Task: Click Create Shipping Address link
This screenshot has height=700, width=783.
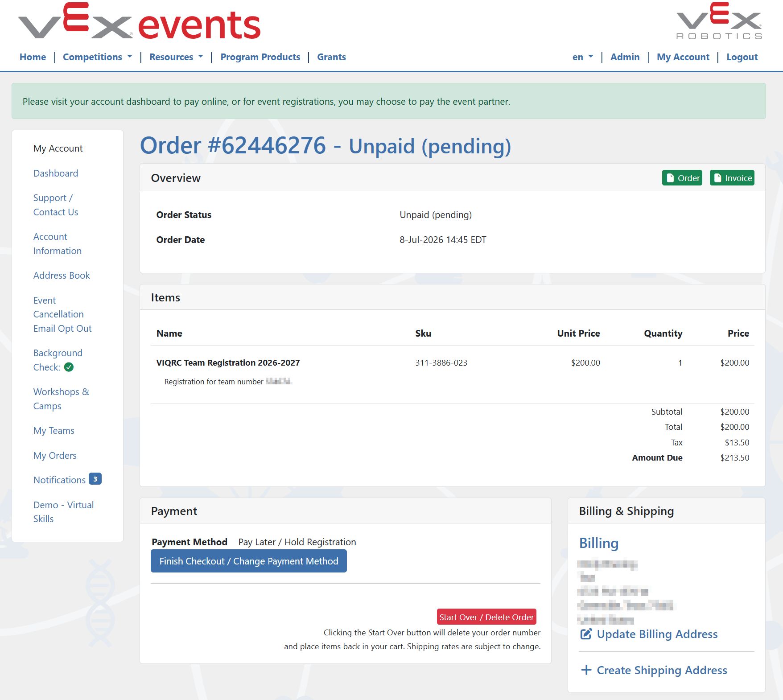Action: click(x=662, y=670)
